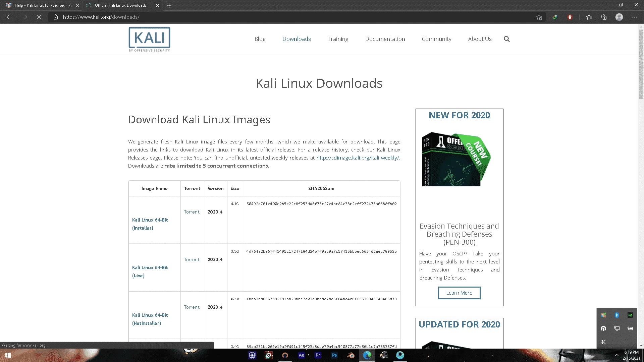Screen dimensions: 644x362
Task: Open Windows Start menu
Action: point(8,355)
